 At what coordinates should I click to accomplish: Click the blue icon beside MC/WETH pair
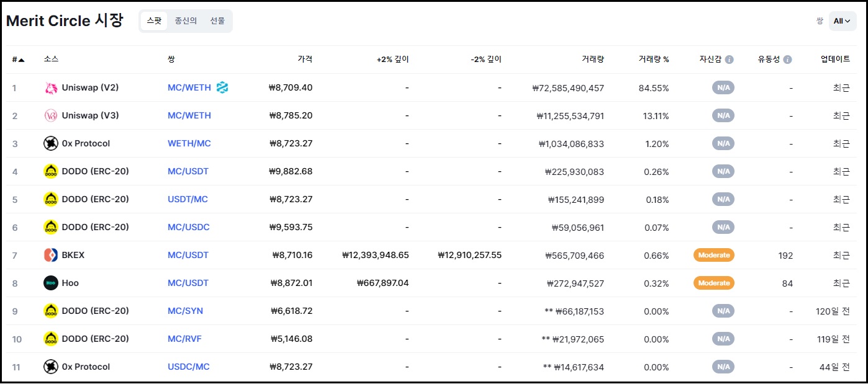coord(222,88)
